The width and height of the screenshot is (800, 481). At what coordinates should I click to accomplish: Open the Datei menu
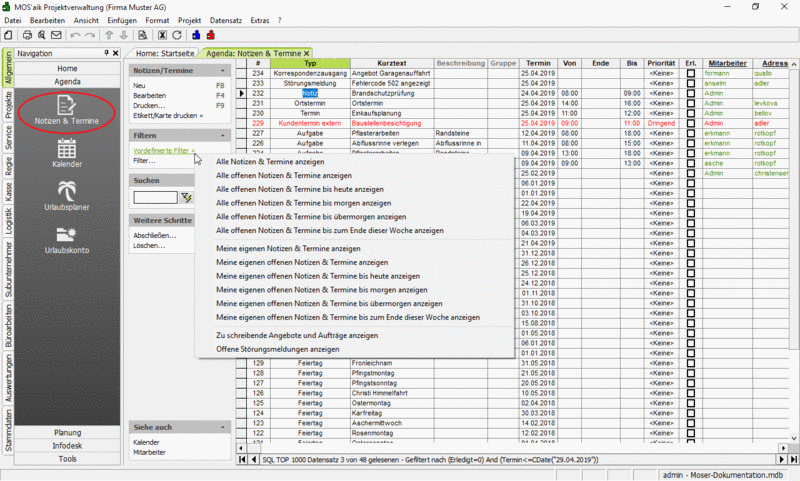tap(13, 20)
